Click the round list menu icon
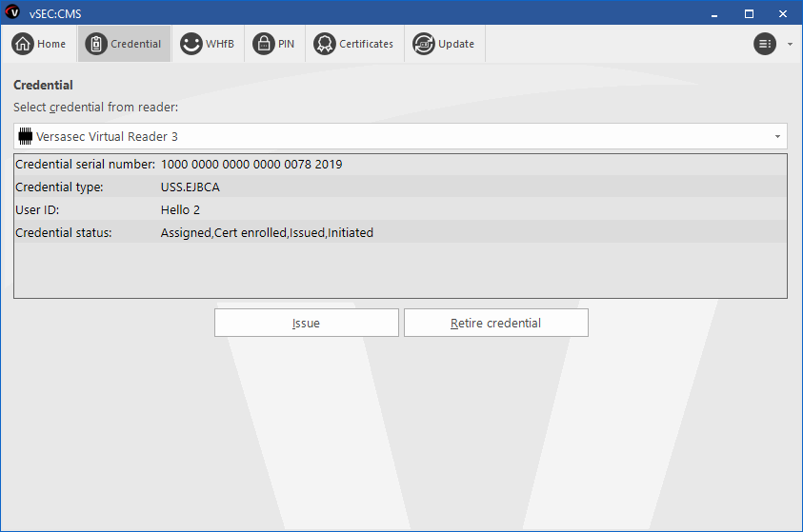Viewport: 803px width, 532px height. (765, 44)
